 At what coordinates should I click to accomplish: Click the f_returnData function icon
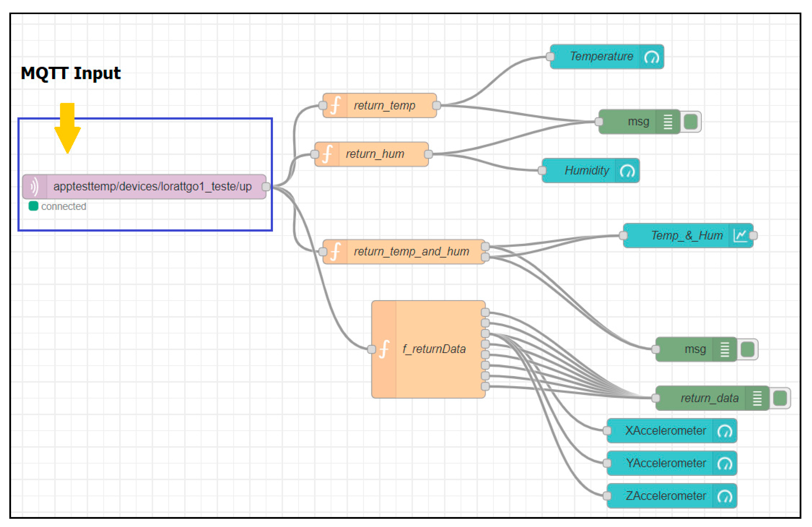coord(384,349)
